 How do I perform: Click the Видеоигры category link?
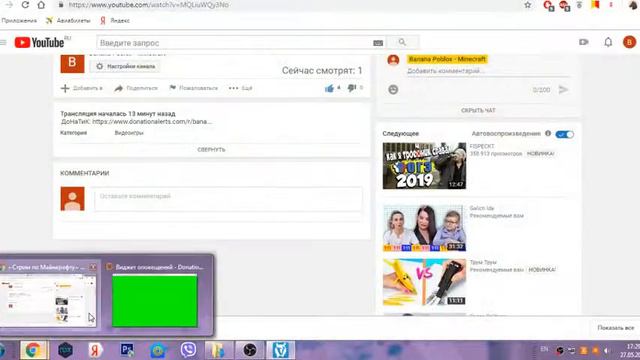129,133
